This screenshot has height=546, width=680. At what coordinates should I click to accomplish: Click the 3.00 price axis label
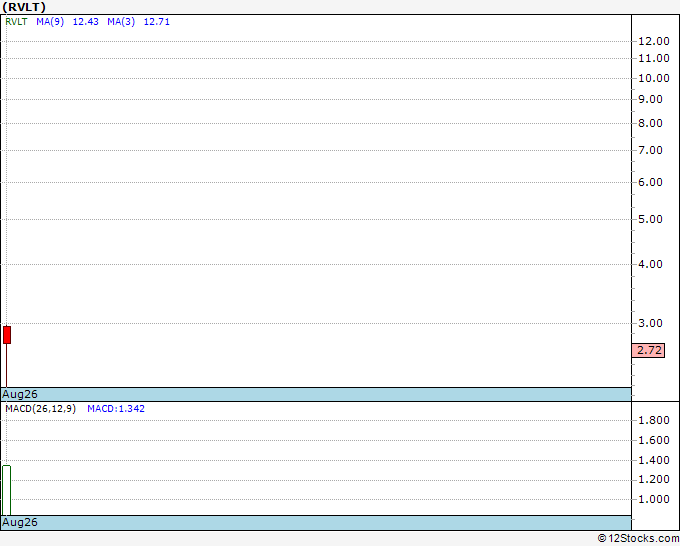coord(650,323)
